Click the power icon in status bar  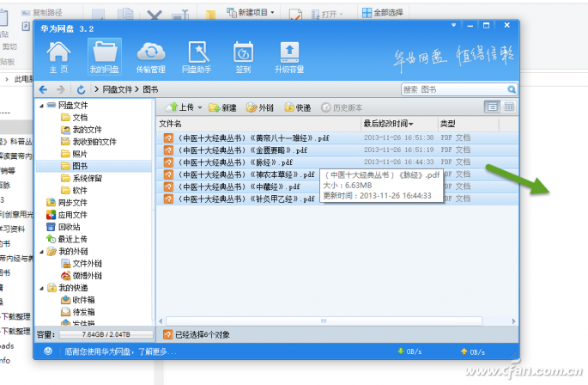coord(48,351)
